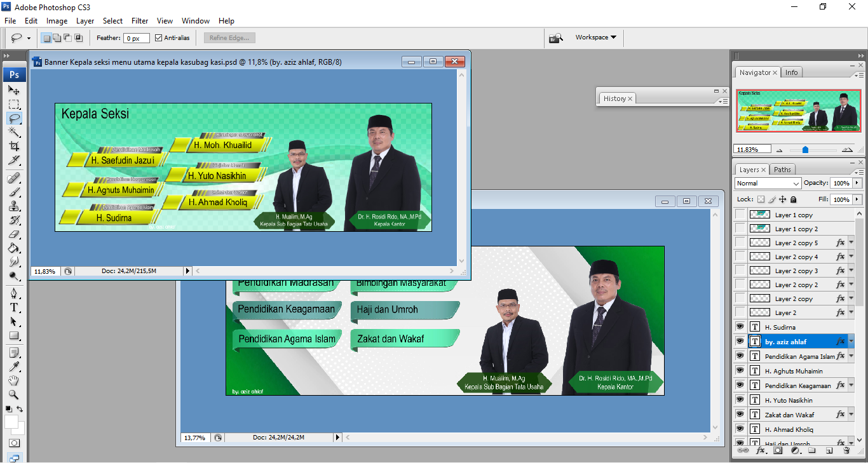Open the Layers panel options menu
868x463 pixels.
point(859,173)
